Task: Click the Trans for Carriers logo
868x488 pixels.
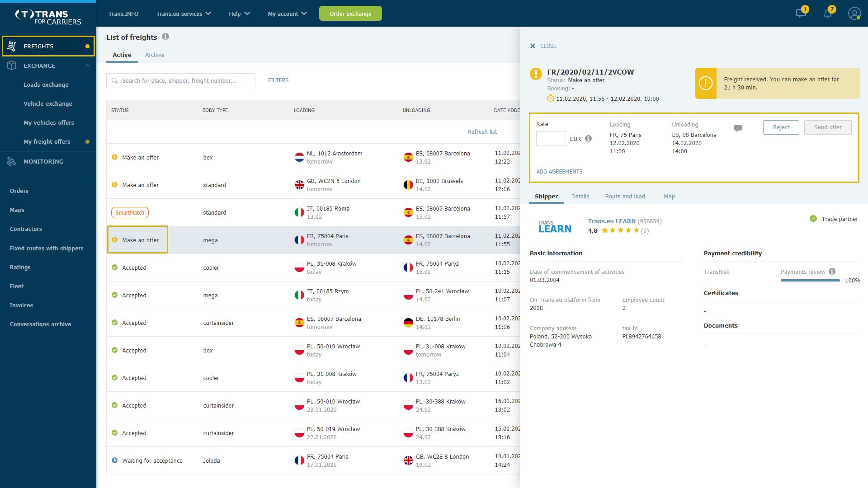Action: (48, 17)
